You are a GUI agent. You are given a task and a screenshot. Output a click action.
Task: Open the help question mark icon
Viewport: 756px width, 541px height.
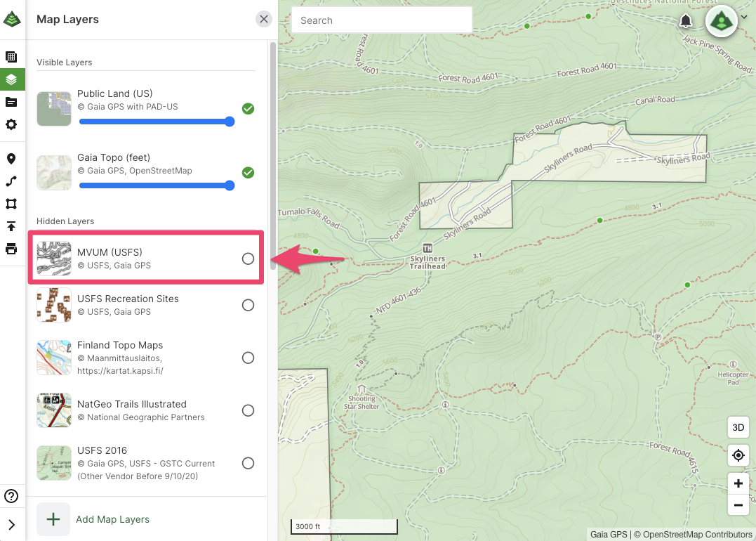(x=11, y=496)
